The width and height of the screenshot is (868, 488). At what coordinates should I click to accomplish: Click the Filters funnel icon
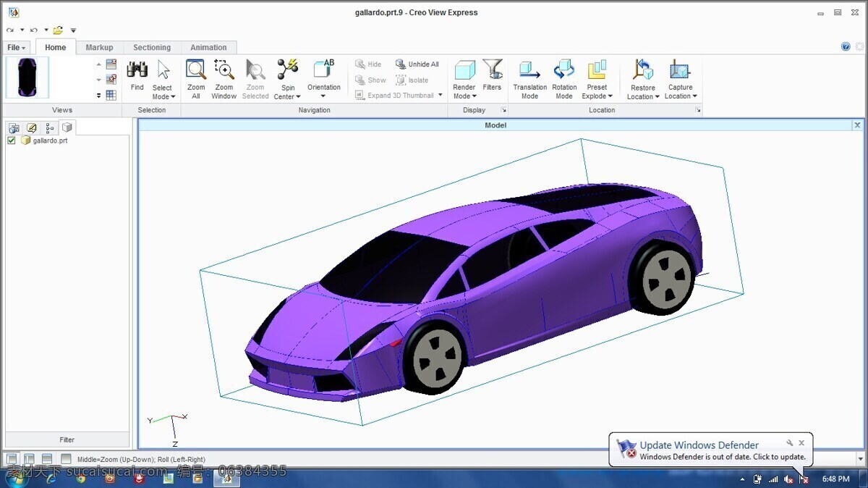[493, 70]
